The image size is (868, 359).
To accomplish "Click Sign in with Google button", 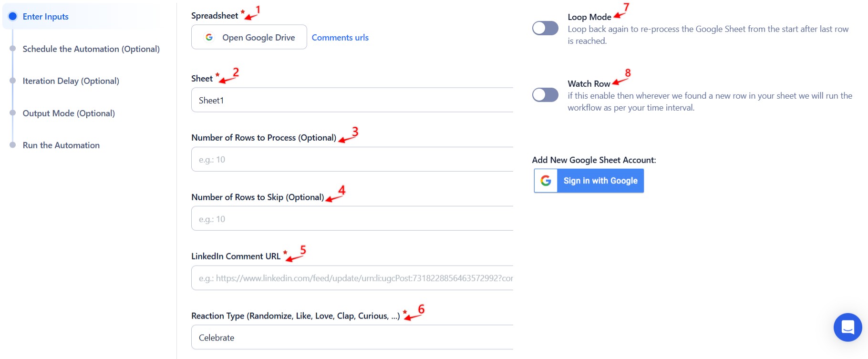I will pos(589,181).
